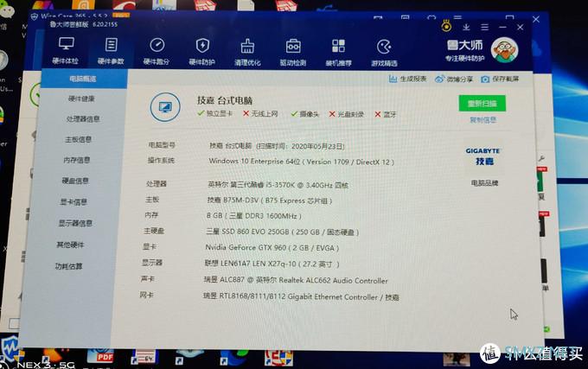Viewport: 588px width, 369px height.
Task: Click the 技嘉 台式电脑 heading
Action: [225, 100]
